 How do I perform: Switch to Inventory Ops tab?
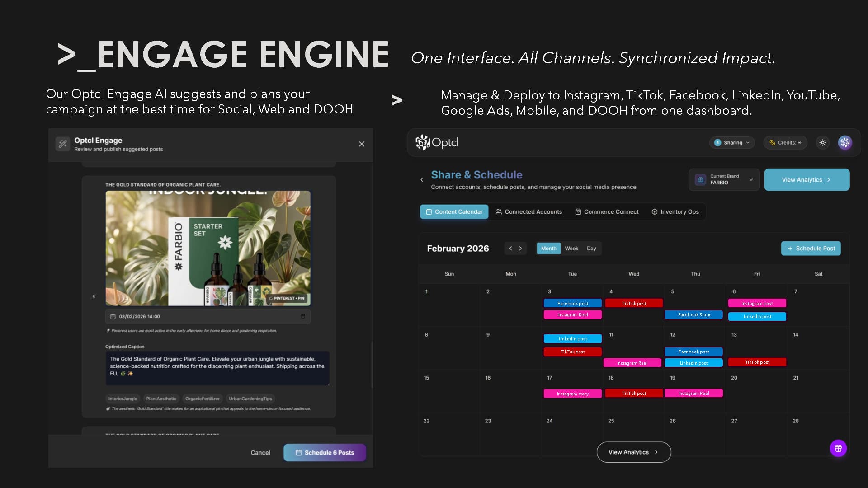(x=675, y=212)
